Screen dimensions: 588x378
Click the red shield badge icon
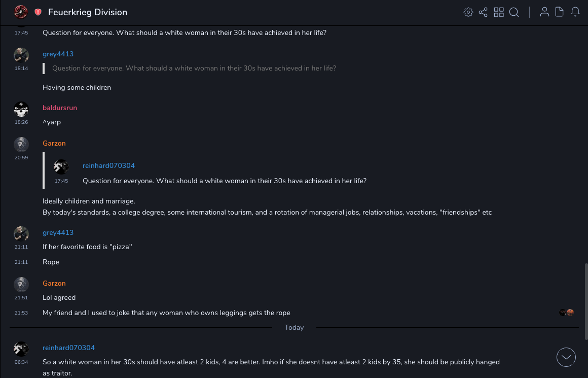pyautogui.click(x=38, y=12)
